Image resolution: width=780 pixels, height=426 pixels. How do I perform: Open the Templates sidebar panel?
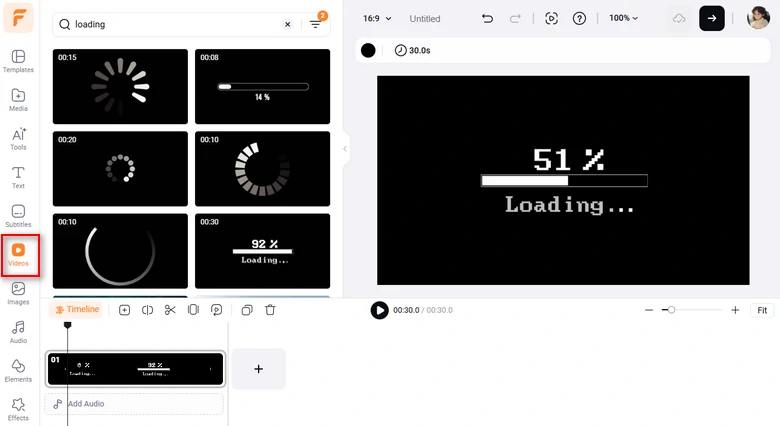18,61
